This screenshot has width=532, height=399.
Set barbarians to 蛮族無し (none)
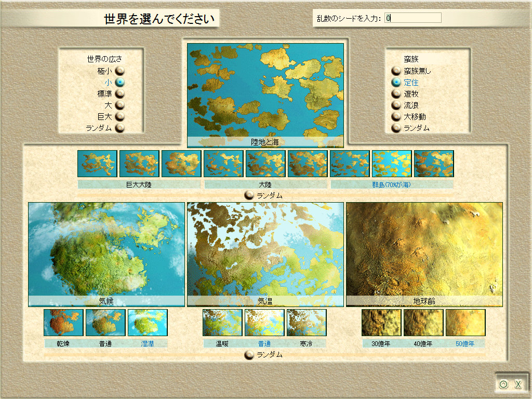pos(396,71)
